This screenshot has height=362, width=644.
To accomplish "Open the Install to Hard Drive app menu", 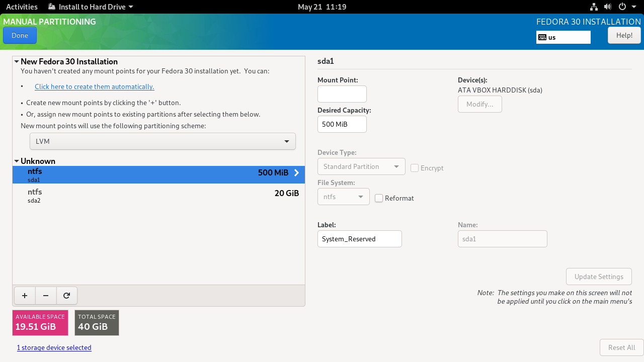I will pyautogui.click(x=91, y=7).
